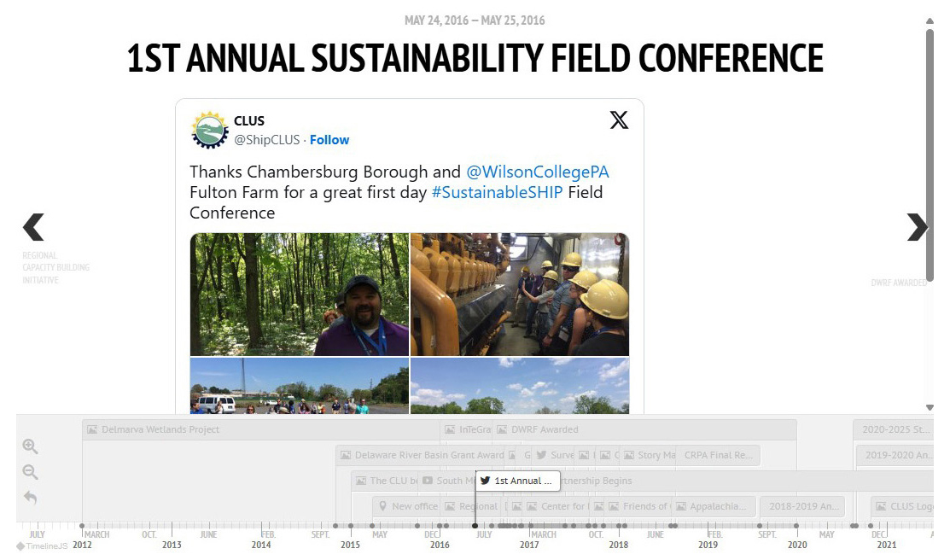Go to the previous slide arrow
The width and height of the screenshot is (950, 560).
33,227
